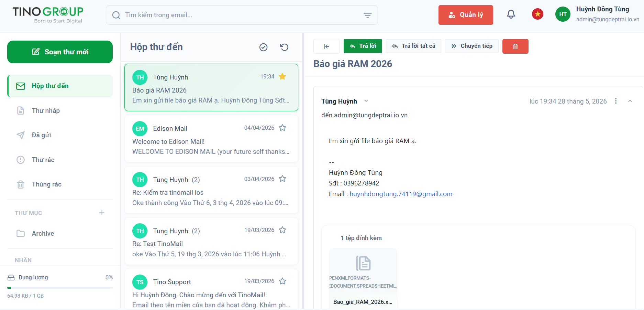This screenshot has height=310, width=644.
Task: Click NHÃN section label
Action: [x=23, y=260]
